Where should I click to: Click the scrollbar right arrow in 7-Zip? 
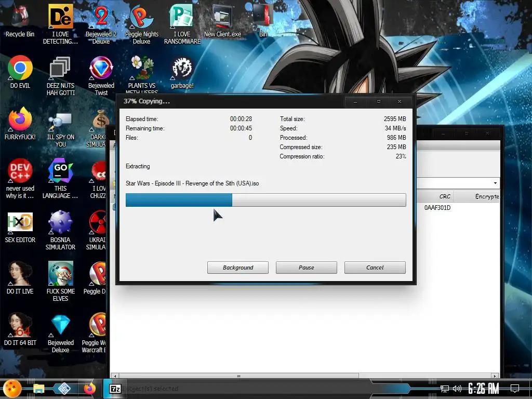click(x=495, y=376)
